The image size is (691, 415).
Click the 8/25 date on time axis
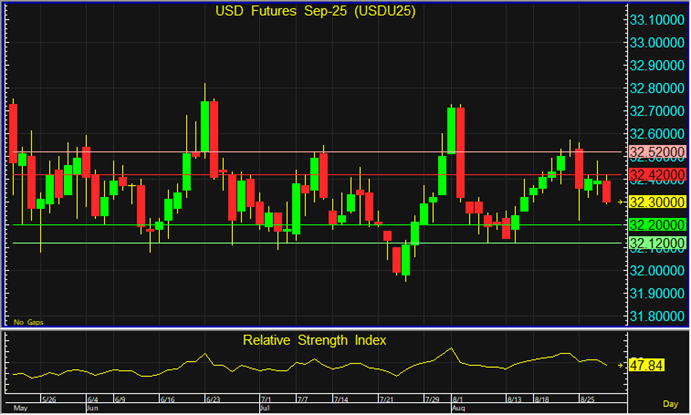(588, 398)
